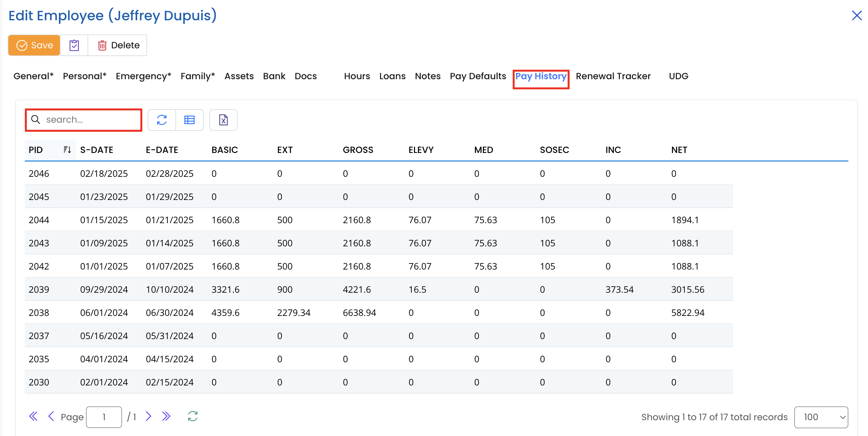Go to the first page with double-left arrows

(33, 416)
